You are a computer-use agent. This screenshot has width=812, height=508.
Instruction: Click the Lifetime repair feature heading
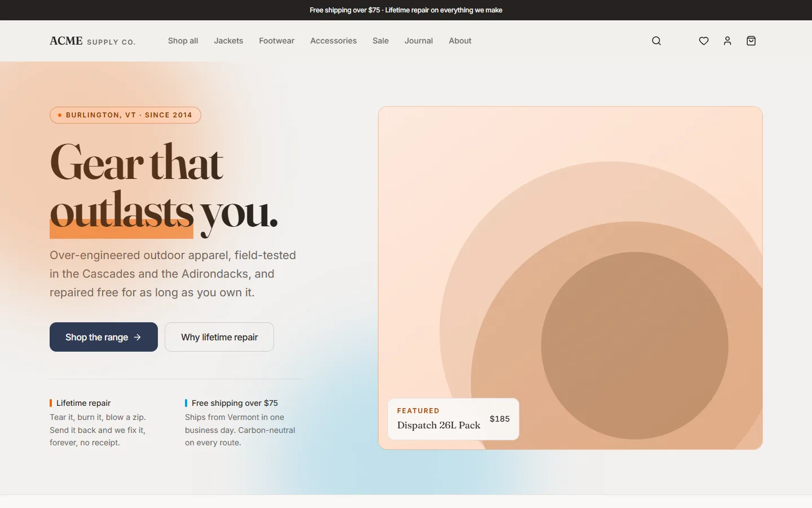tap(83, 403)
